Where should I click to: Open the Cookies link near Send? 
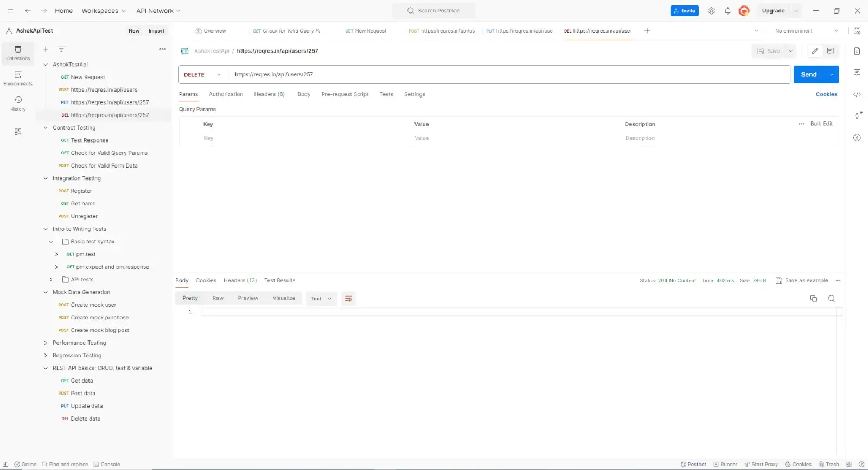point(826,94)
